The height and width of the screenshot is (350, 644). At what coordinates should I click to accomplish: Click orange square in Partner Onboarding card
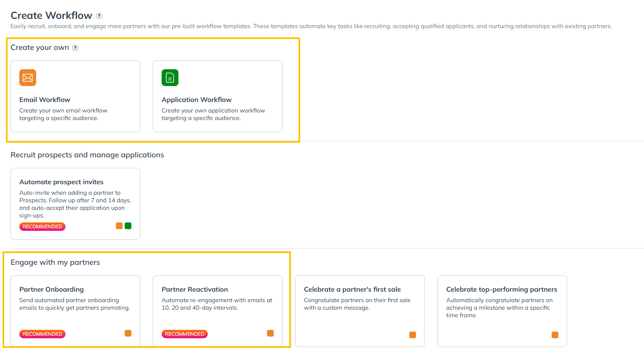(x=128, y=333)
